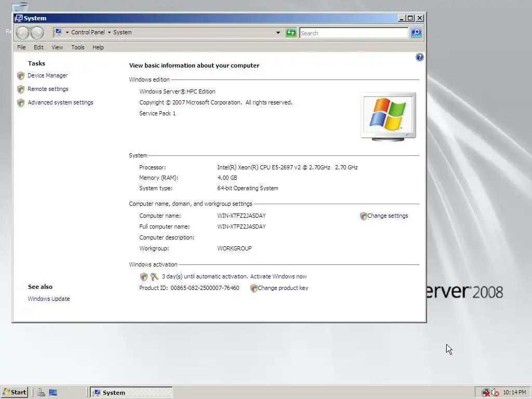Click Activate Windows now link

click(278, 276)
